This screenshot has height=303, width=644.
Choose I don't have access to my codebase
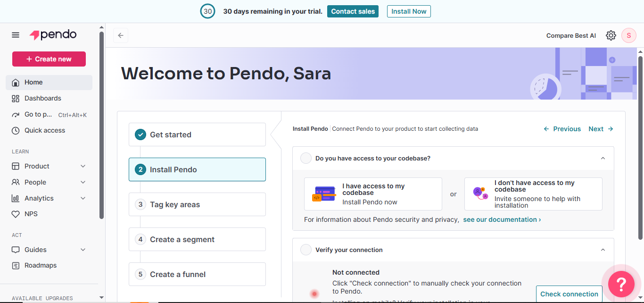533,194
